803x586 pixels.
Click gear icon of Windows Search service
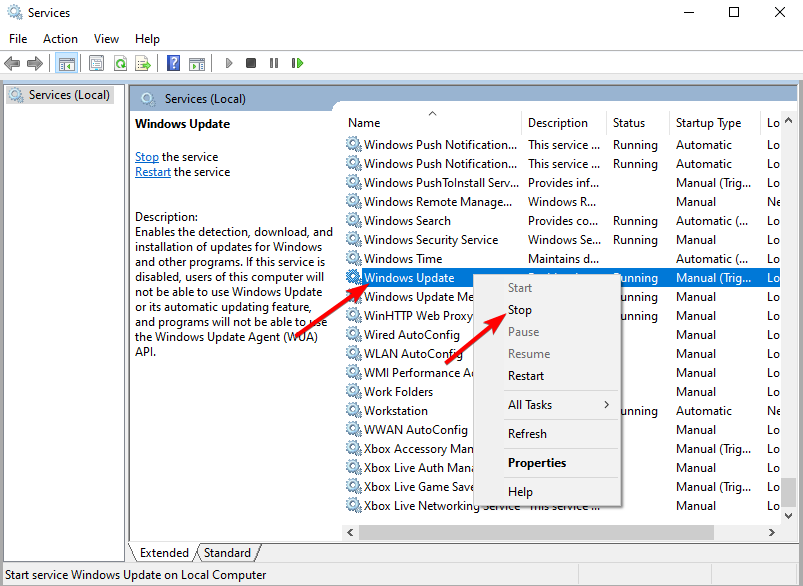353,220
